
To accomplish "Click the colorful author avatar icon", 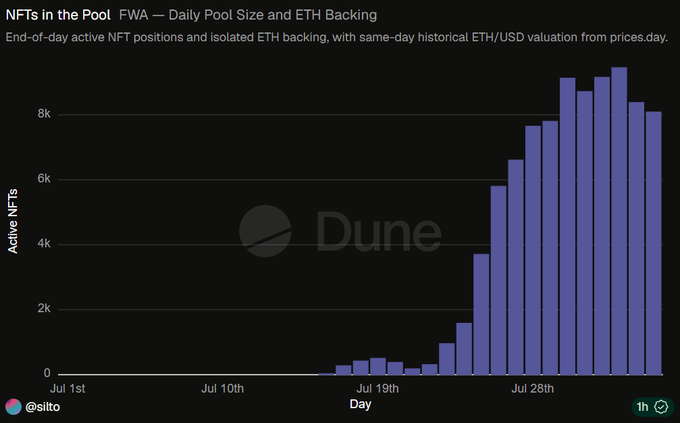I will pyautogui.click(x=13, y=407).
